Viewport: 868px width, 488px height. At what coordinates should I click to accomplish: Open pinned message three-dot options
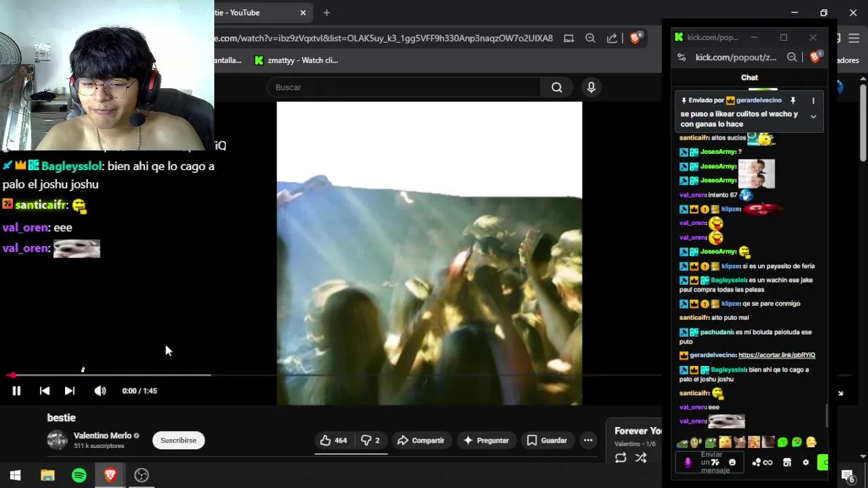pos(813,100)
